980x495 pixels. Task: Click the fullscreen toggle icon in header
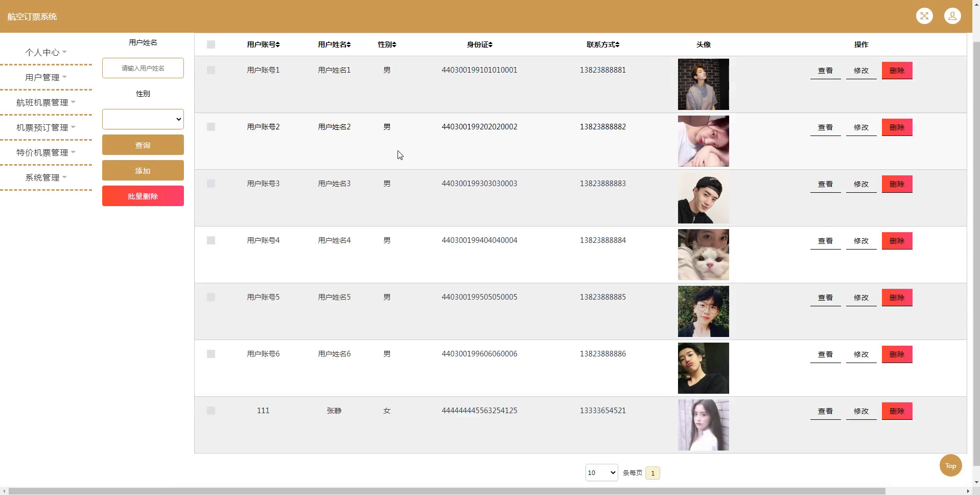coord(924,16)
